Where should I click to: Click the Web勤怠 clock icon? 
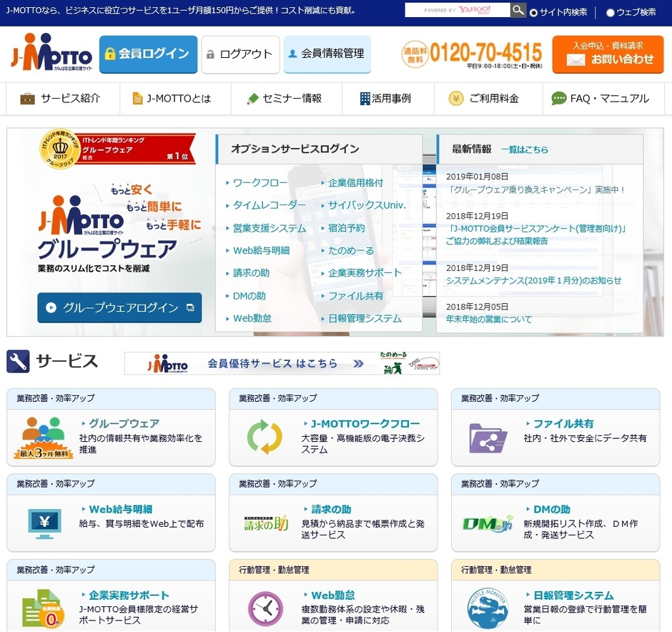(265, 608)
